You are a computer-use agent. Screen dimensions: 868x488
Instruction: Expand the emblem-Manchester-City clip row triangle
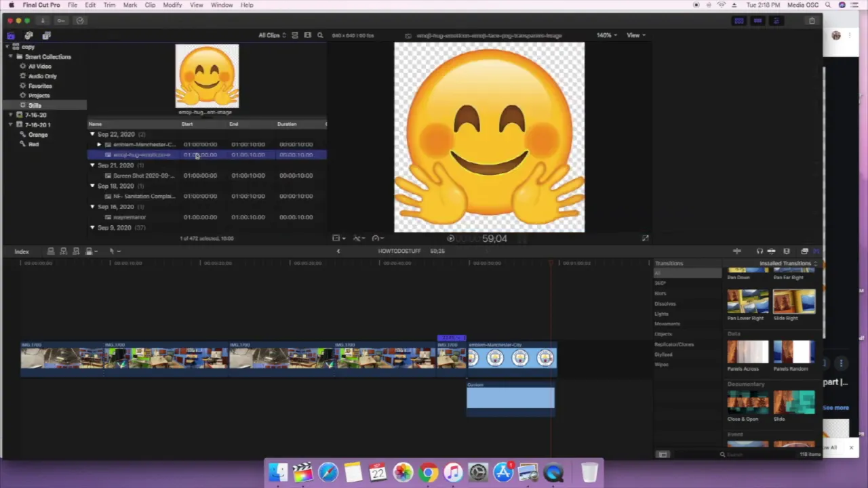coord(99,144)
